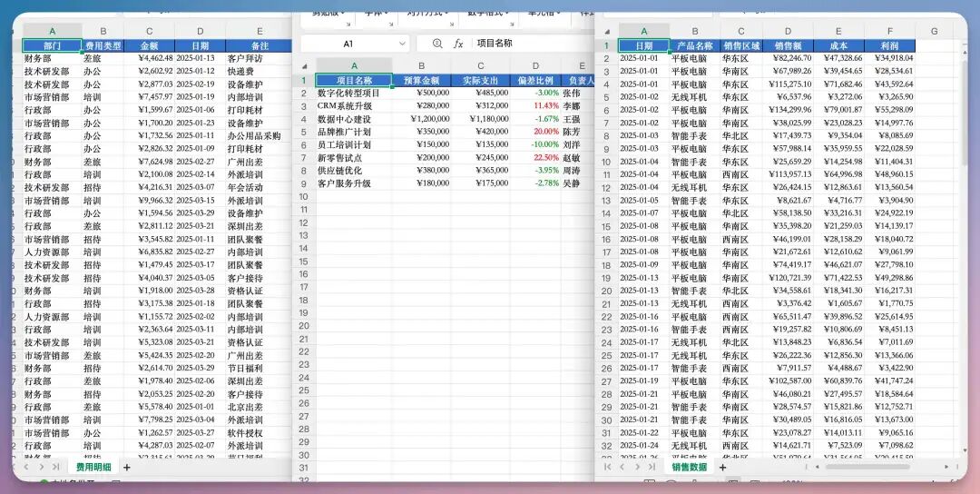The image size is (980, 494).
Task: Jump to last sheet in 销售数据 window
Action: [x=652, y=467]
